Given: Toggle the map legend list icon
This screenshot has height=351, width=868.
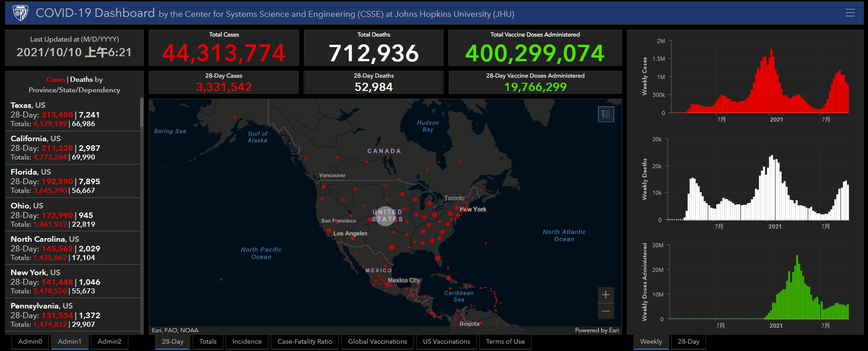Looking at the screenshot, I should [606, 114].
